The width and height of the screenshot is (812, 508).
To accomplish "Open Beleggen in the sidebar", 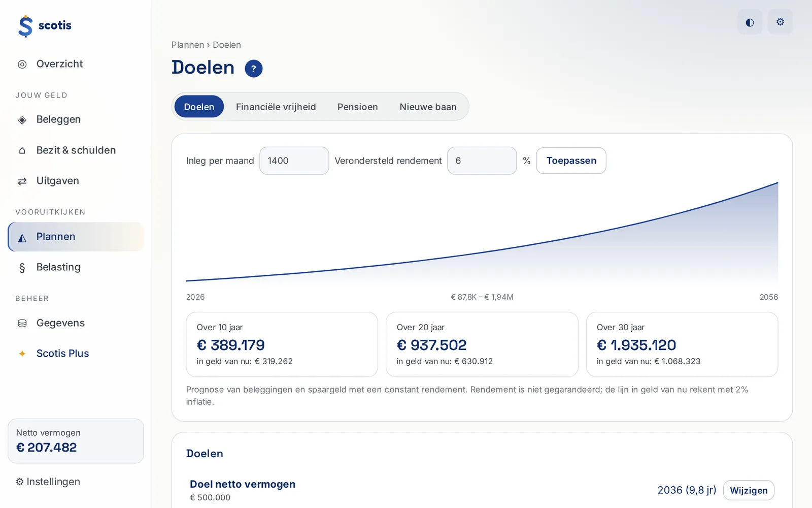I will tap(76, 119).
